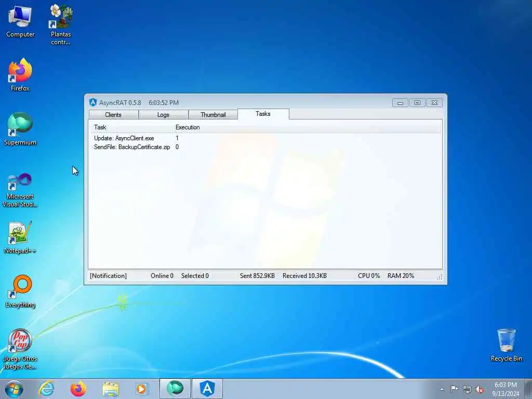Open the Action Center flag icon
The width and height of the screenshot is (532, 399).
point(454,389)
